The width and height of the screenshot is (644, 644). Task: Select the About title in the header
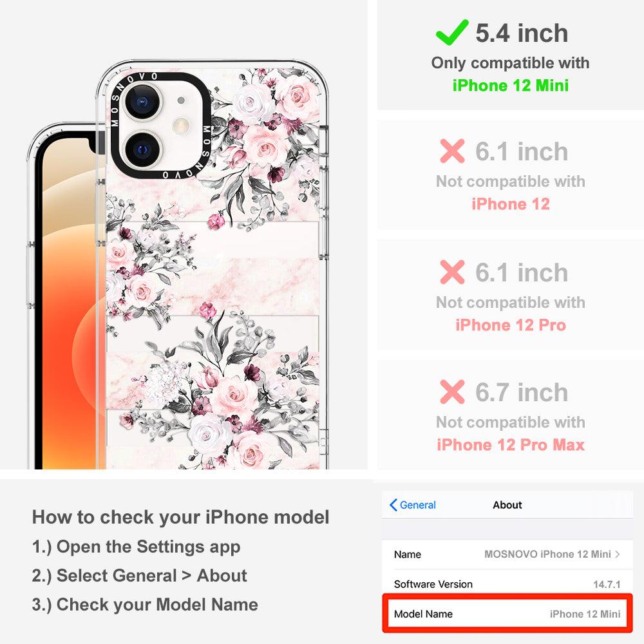click(507, 505)
